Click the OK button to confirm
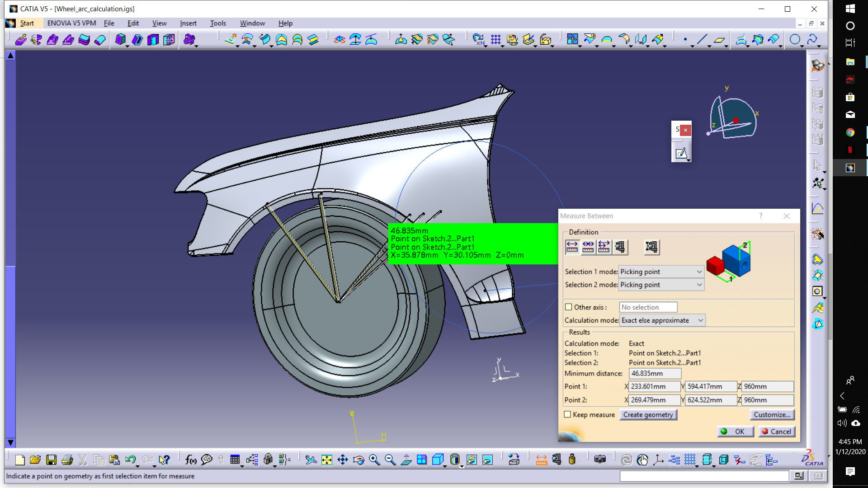The width and height of the screenshot is (868, 488). (734, 432)
